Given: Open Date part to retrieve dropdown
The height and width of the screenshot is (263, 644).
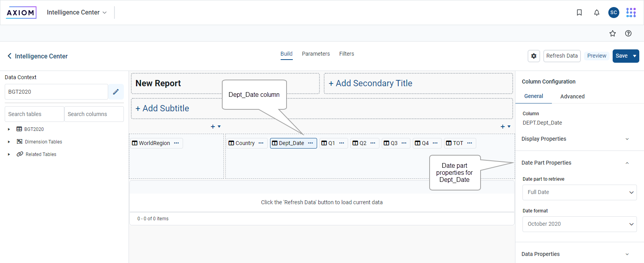Looking at the screenshot, I should (579, 192).
